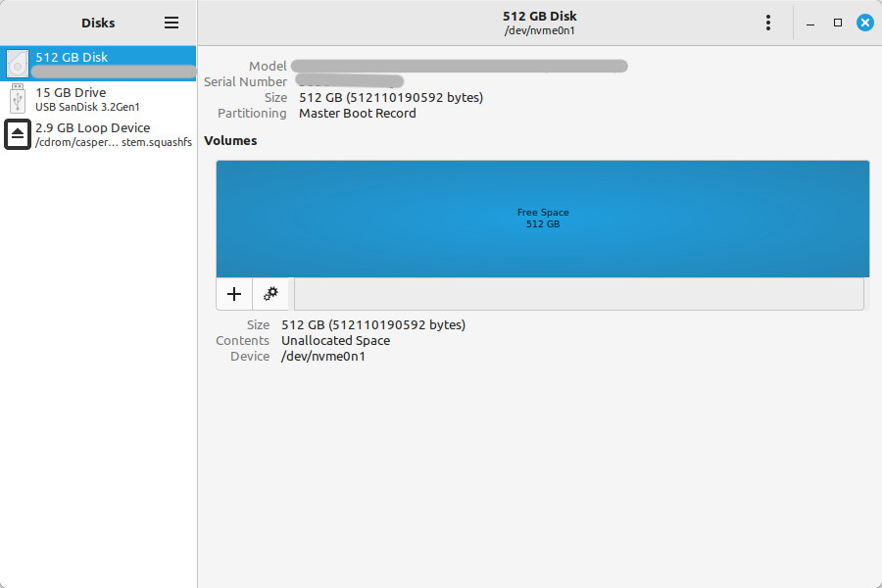Click the disk size '512 GB (512110190592 bytes)' near Partitioning
The image size is (882, 588).
(x=391, y=97)
